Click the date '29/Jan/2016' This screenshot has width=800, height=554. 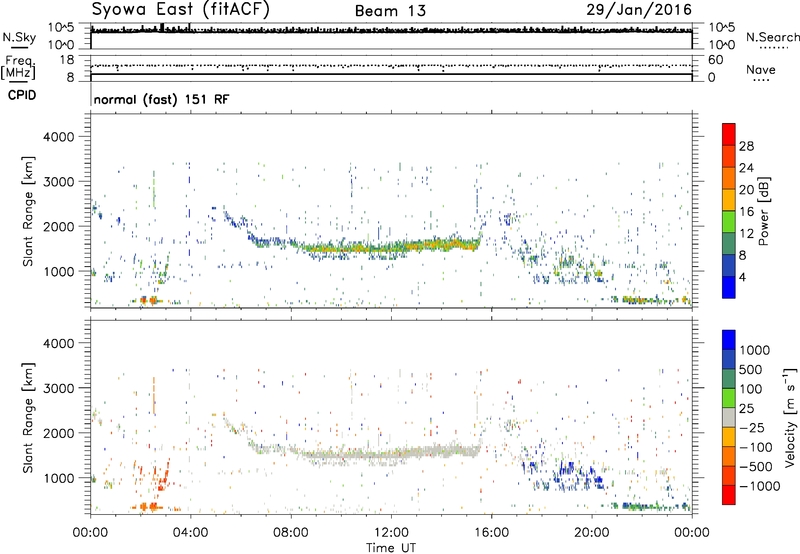639,10
